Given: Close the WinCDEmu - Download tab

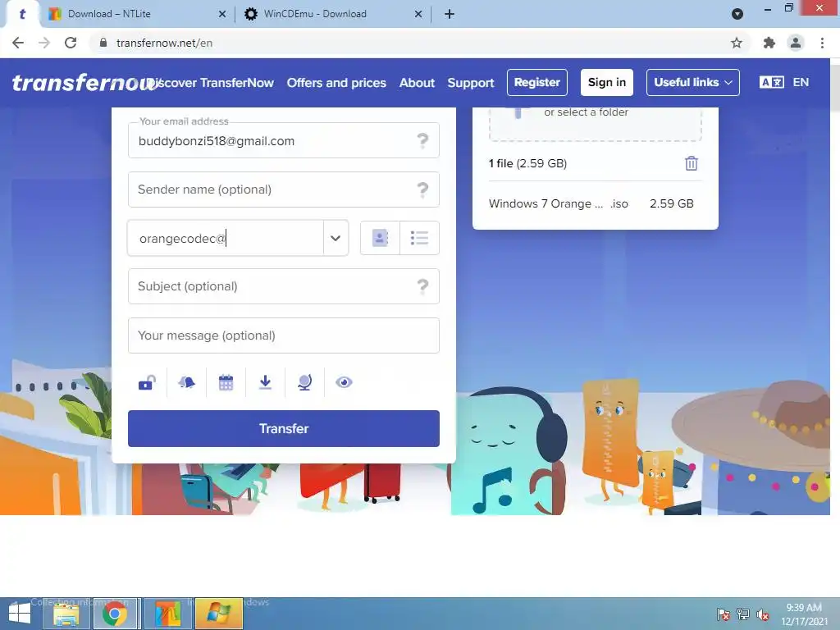Looking at the screenshot, I should point(418,14).
